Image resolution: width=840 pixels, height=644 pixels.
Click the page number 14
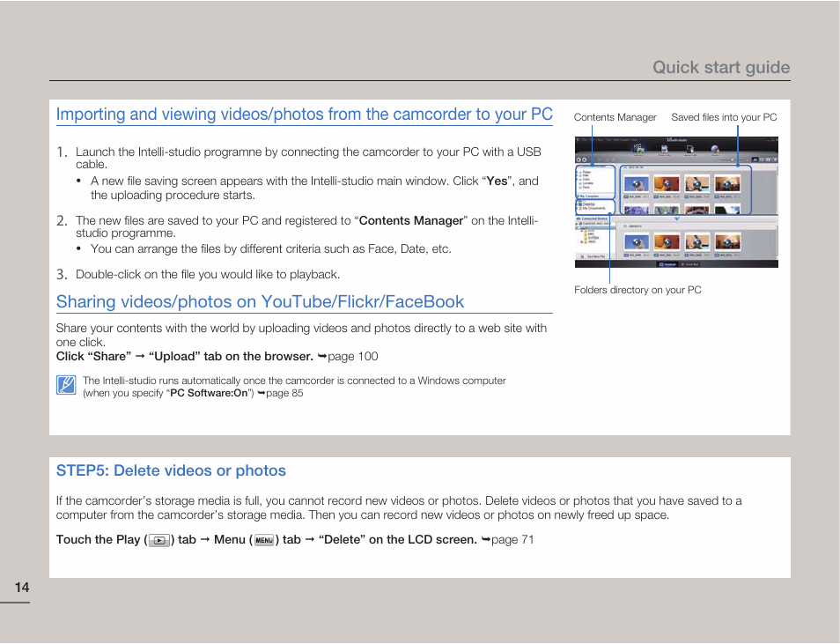point(22,588)
